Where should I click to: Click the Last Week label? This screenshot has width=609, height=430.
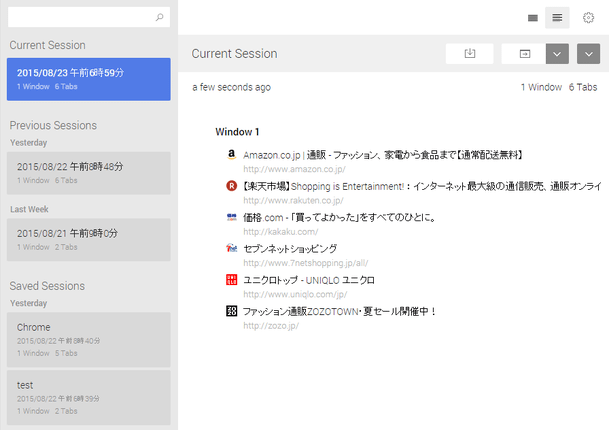click(x=29, y=209)
